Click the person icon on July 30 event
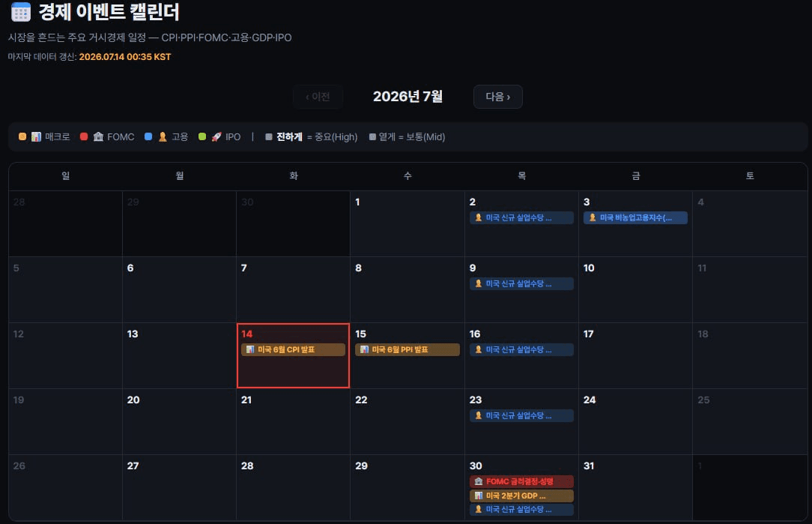The width and height of the screenshot is (812, 524). coord(479,510)
